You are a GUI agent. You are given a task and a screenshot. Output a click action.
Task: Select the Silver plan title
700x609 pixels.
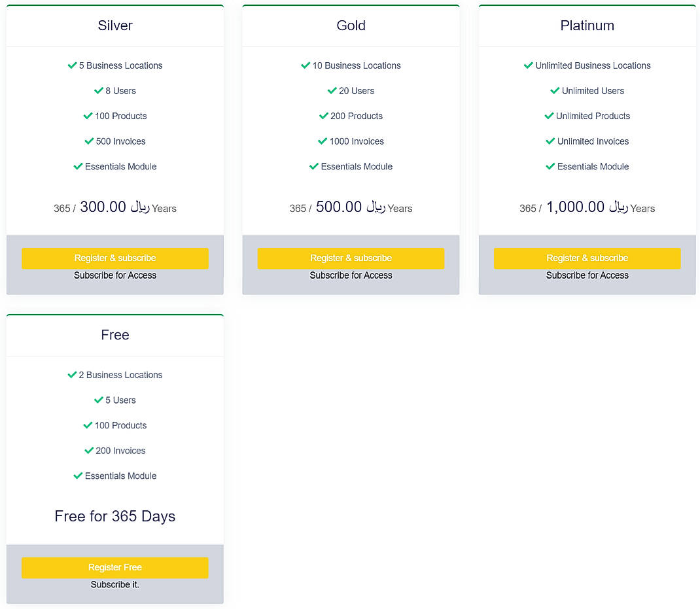click(115, 26)
